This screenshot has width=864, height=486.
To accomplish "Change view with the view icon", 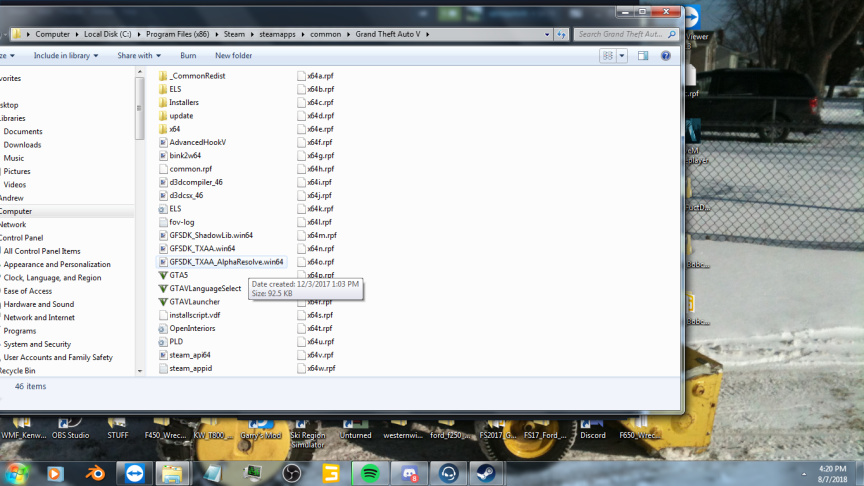I will [x=608, y=56].
